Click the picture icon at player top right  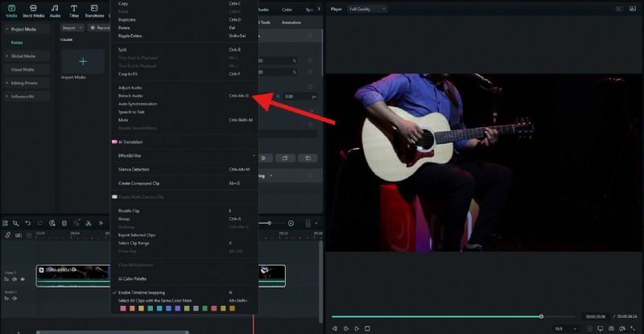click(633, 9)
